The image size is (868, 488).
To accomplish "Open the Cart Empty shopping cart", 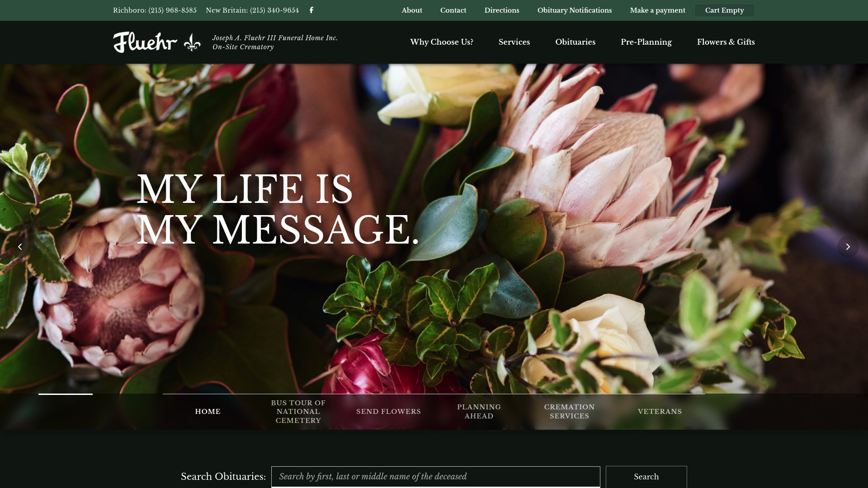I will [724, 10].
